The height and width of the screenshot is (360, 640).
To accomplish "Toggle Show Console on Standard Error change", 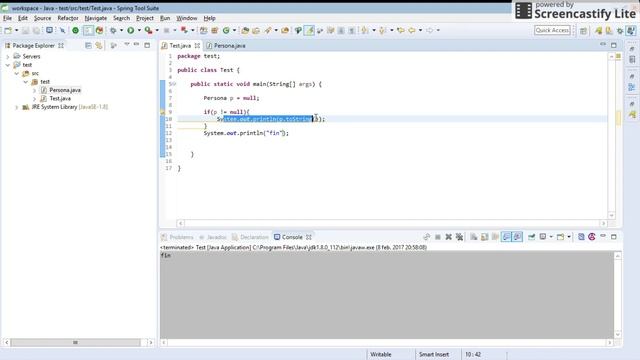I will coord(517,237).
